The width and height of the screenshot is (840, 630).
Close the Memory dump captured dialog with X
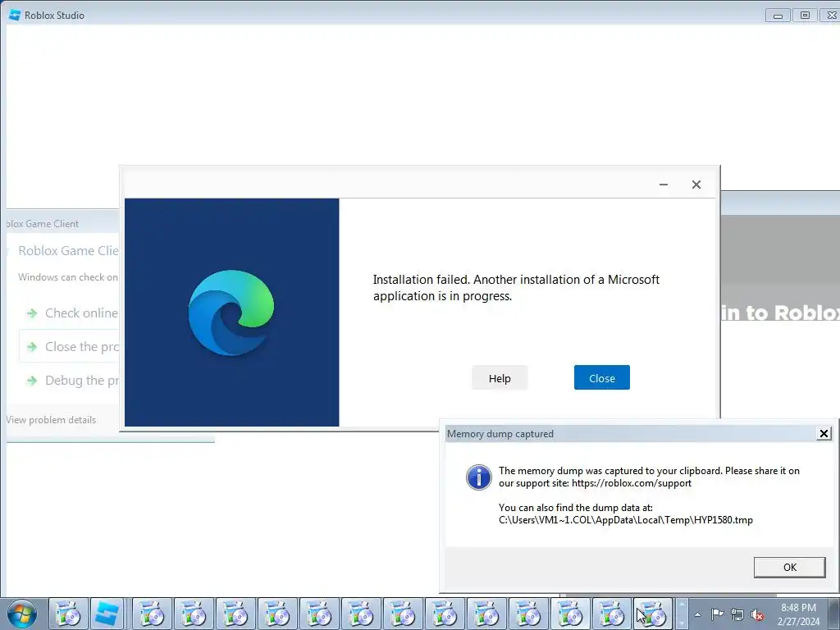[x=824, y=433]
